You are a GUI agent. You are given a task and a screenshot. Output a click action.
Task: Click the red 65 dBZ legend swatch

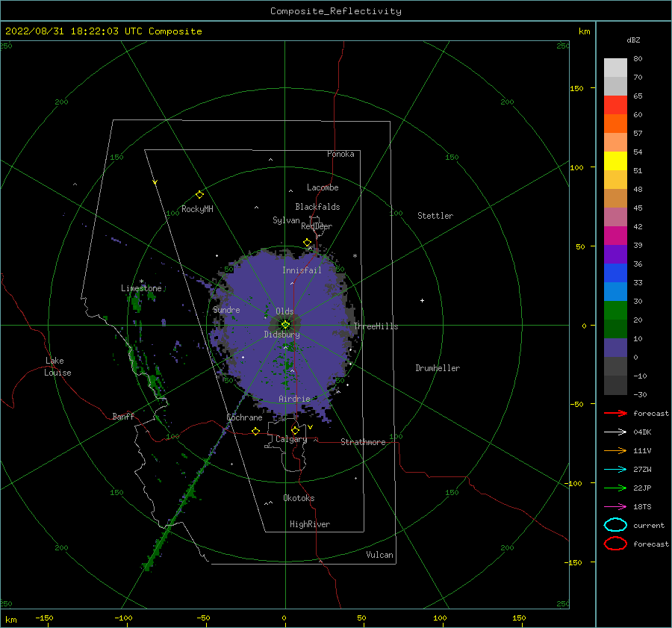[x=615, y=105]
